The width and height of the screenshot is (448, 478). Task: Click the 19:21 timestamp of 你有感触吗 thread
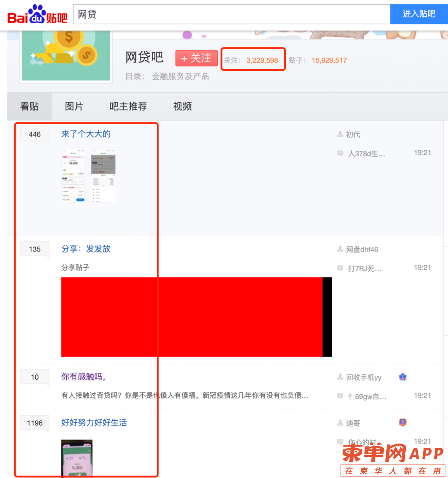tap(422, 396)
